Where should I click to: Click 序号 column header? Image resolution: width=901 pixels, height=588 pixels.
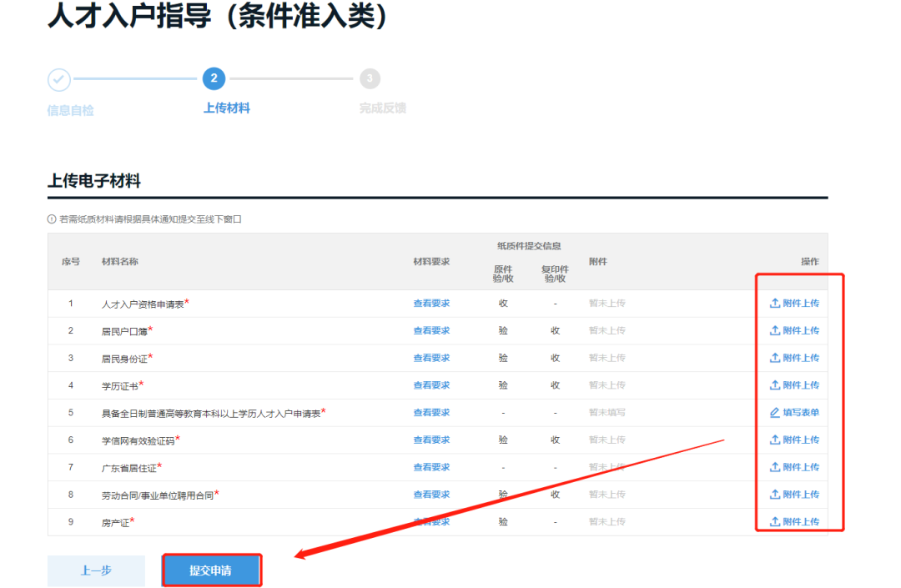click(71, 262)
